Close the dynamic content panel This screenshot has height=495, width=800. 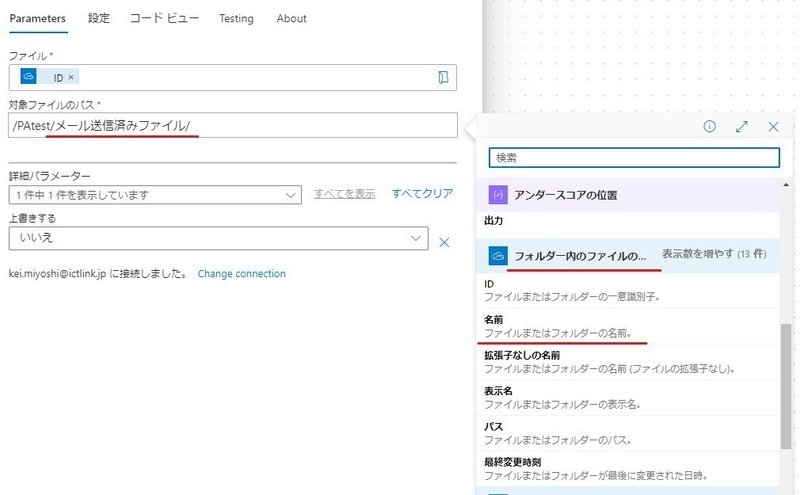coord(773,127)
